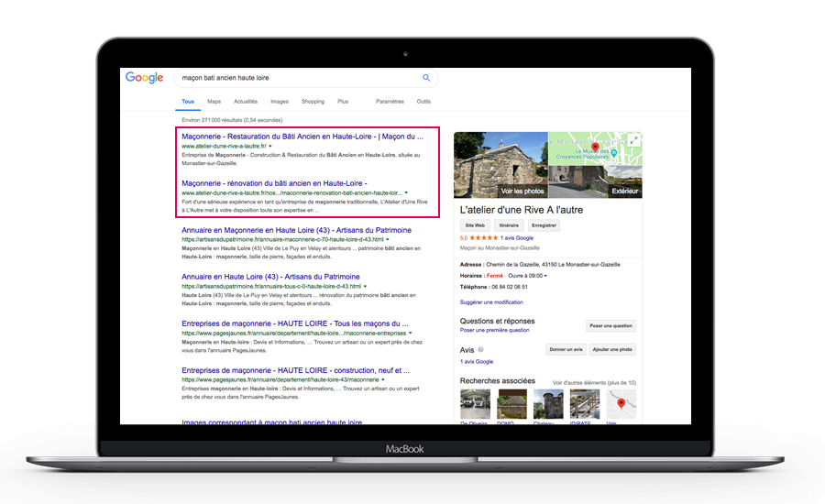Click the Donner un avis button
Viewport: 825px width, 504px height.
[566, 349]
